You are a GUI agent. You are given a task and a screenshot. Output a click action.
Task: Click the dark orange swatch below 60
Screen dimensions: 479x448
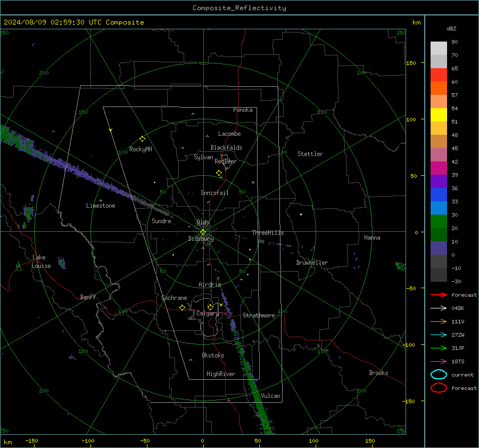coord(439,88)
